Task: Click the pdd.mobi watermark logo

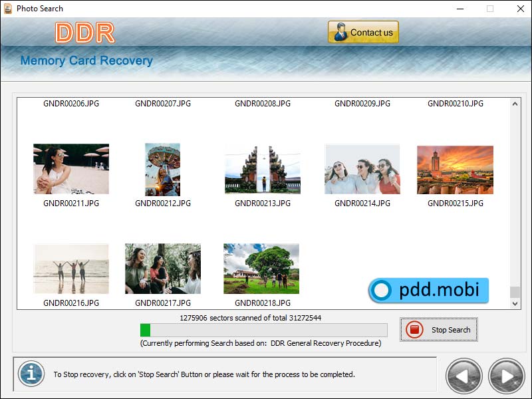Action: click(x=429, y=290)
